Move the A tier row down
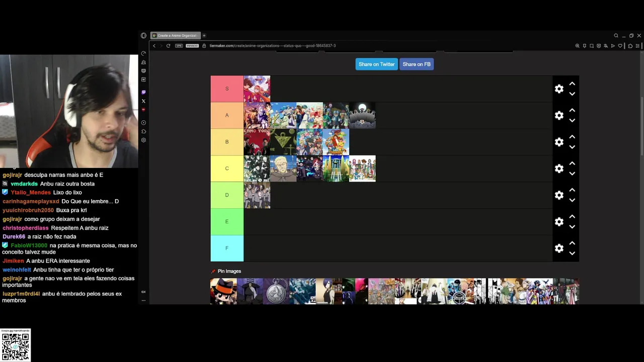This screenshot has width=644, height=362. pos(572,121)
